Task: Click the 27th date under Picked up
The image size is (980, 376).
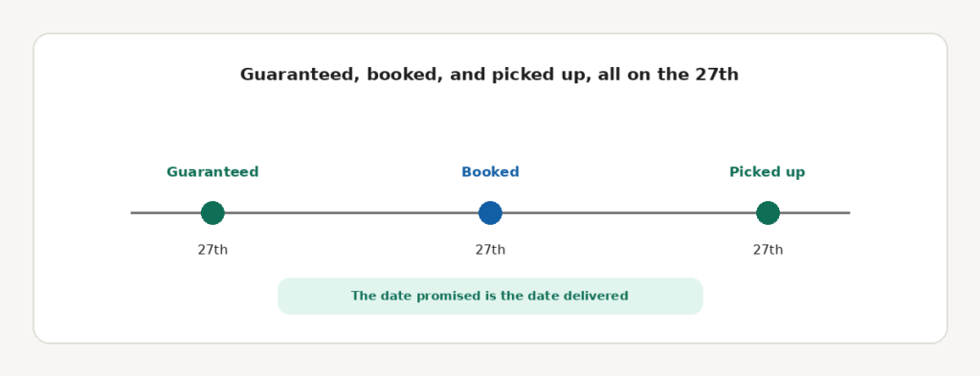Action: (768, 250)
